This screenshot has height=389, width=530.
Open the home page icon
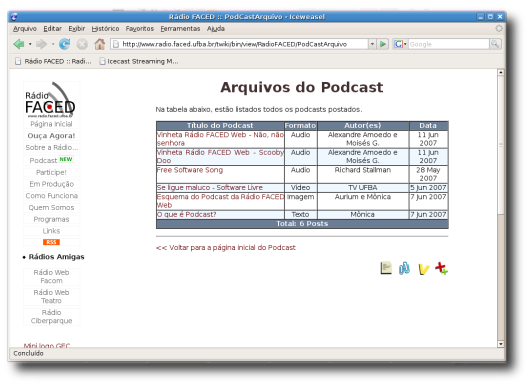tap(99, 44)
